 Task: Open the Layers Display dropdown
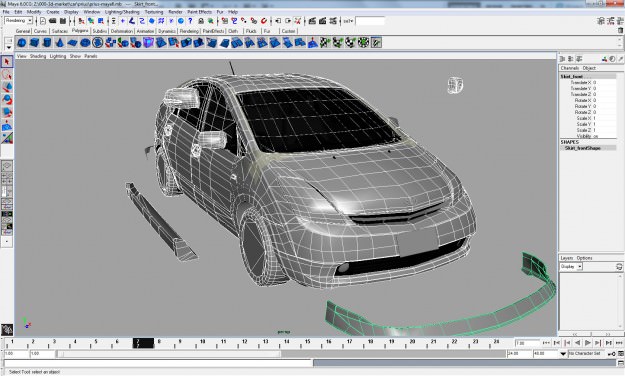tap(571, 266)
